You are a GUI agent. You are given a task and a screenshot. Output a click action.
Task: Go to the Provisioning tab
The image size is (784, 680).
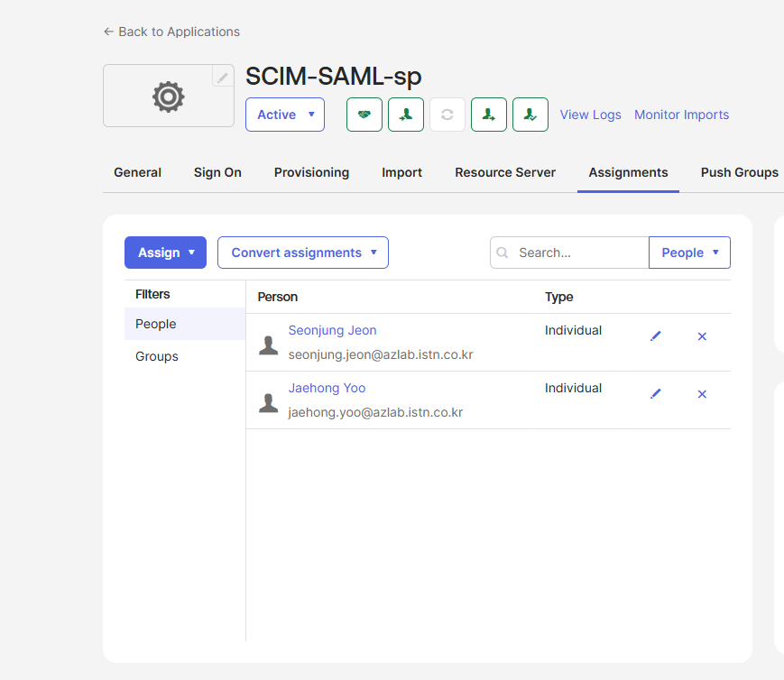pyautogui.click(x=311, y=172)
